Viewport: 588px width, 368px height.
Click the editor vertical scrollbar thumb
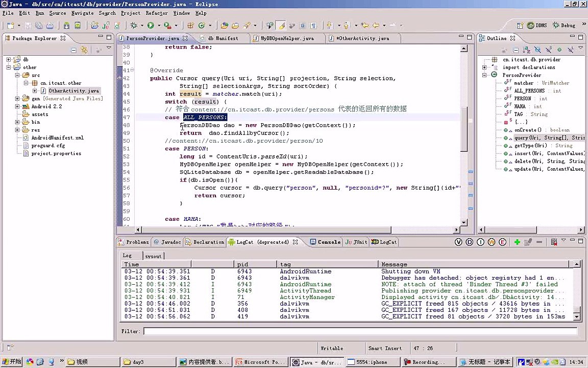click(x=464, y=129)
